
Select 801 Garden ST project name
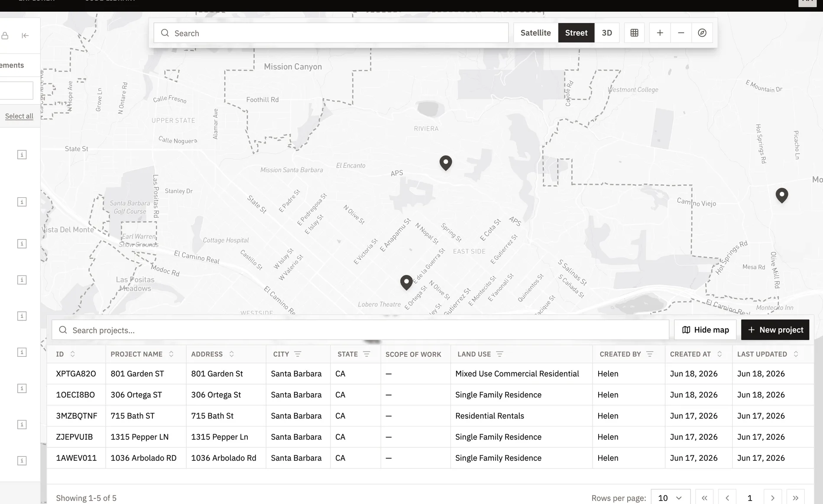pyautogui.click(x=137, y=374)
